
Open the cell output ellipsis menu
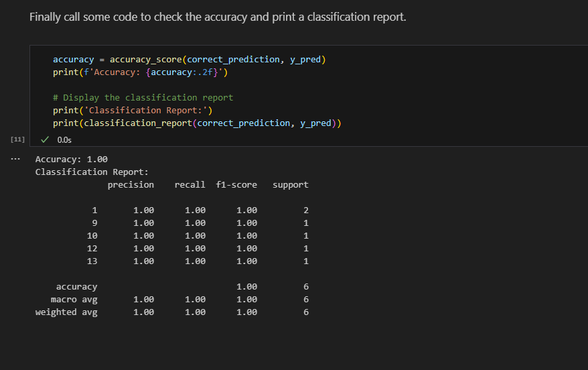[15, 159]
